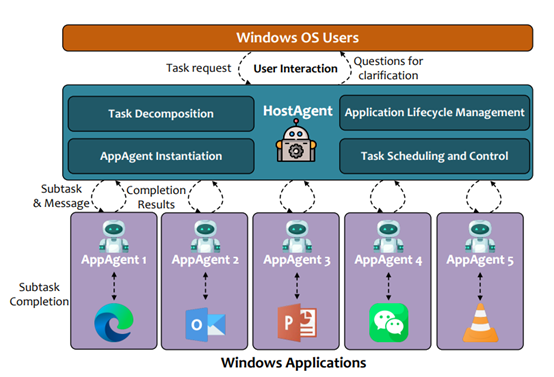Click the robot icon above AppAgent 2
The image size is (554, 377).
[205, 236]
